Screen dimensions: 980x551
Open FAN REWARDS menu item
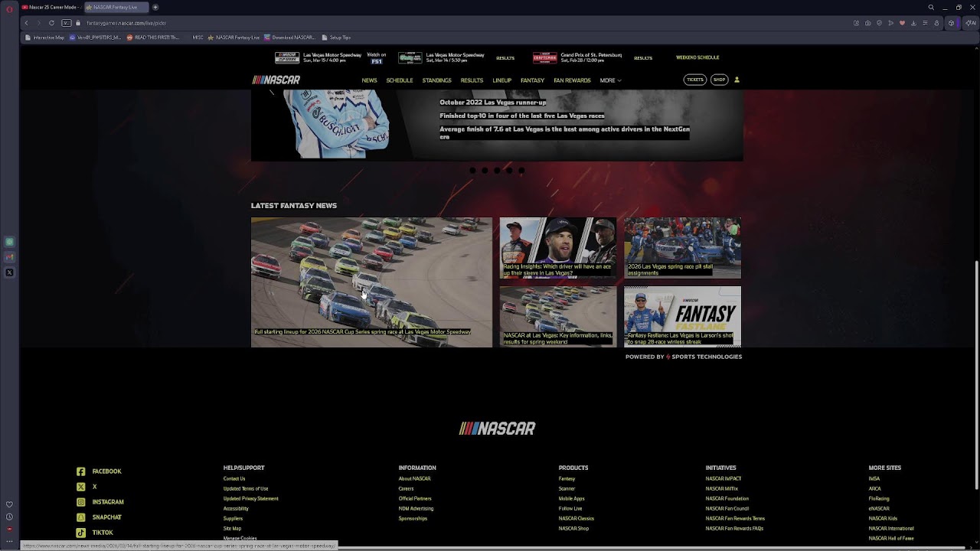tap(572, 80)
